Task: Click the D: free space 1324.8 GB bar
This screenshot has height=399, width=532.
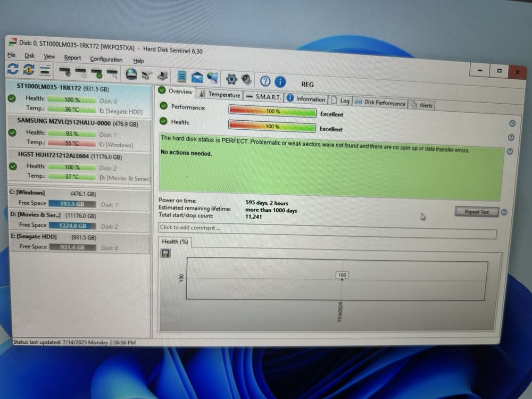Action: point(72,226)
